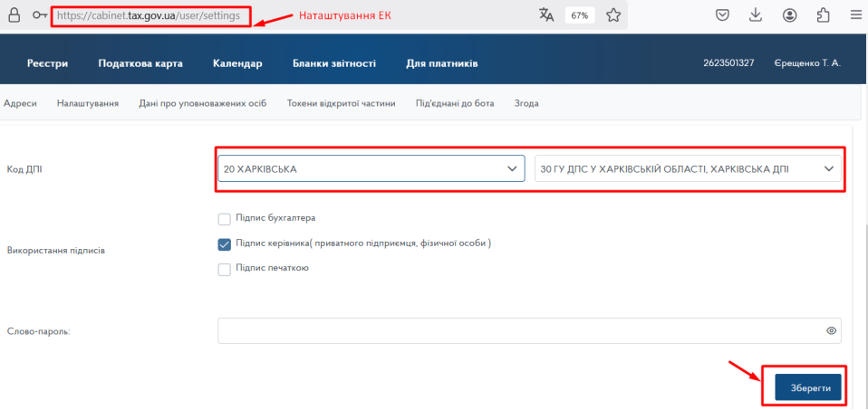Viewport: 868px width, 410px height.
Task: Open the extensions puzzle icon
Action: (x=824, y=15)
